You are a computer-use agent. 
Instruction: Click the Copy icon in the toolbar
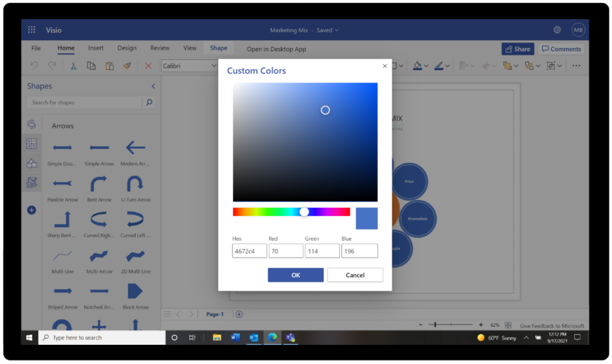click(91, 66)
